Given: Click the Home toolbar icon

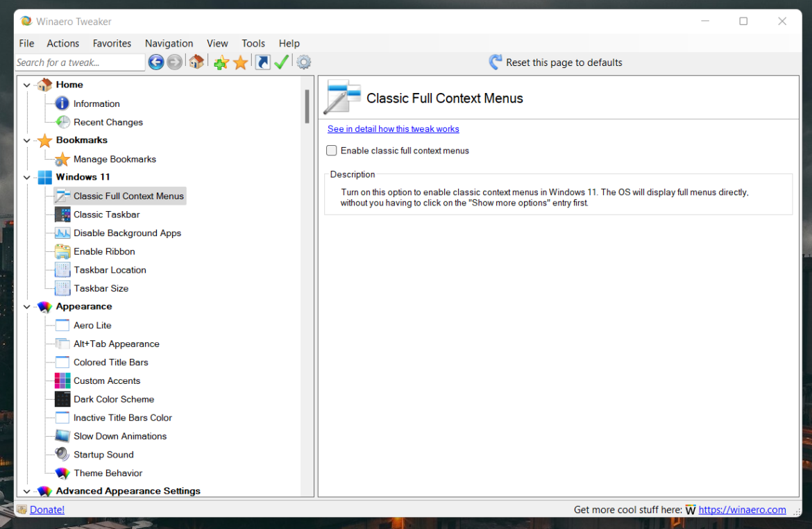Looking at the screenshot, I should pos(196,62).
